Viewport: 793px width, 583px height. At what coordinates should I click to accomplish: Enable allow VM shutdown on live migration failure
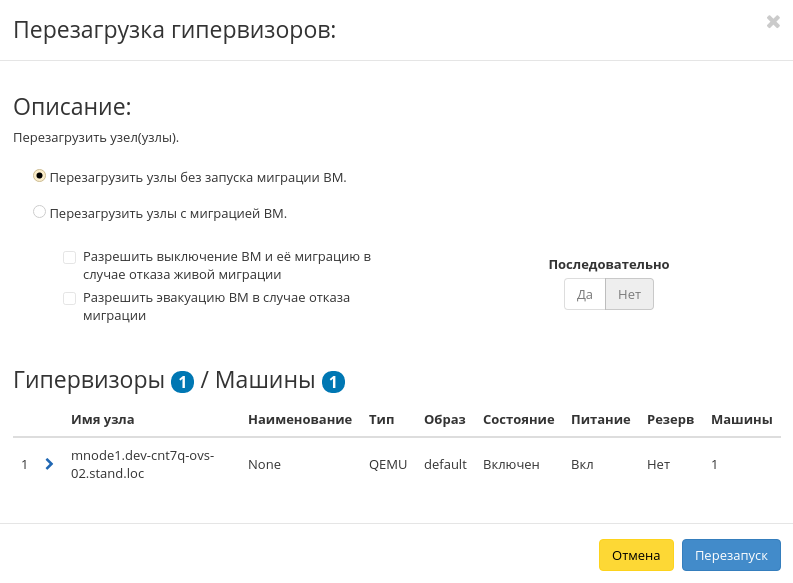(69, 257)
